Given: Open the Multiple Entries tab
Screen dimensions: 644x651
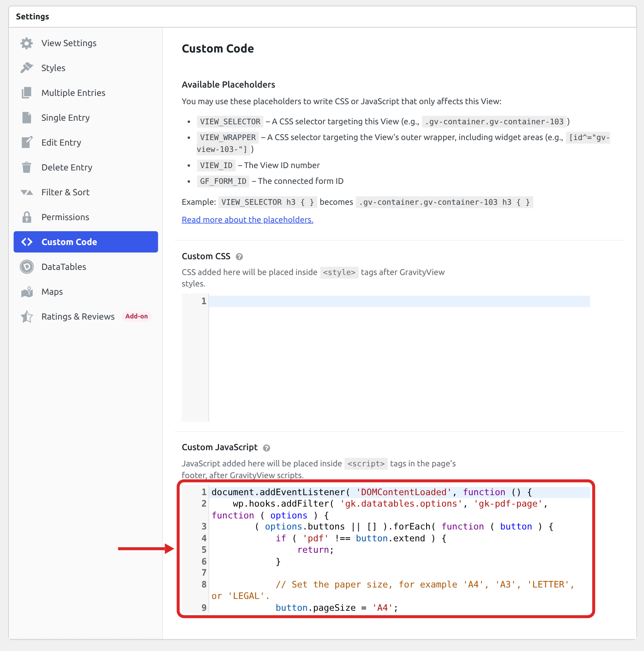Looking at the screenshot, I should pyautogui.click(x=86, y=93).
